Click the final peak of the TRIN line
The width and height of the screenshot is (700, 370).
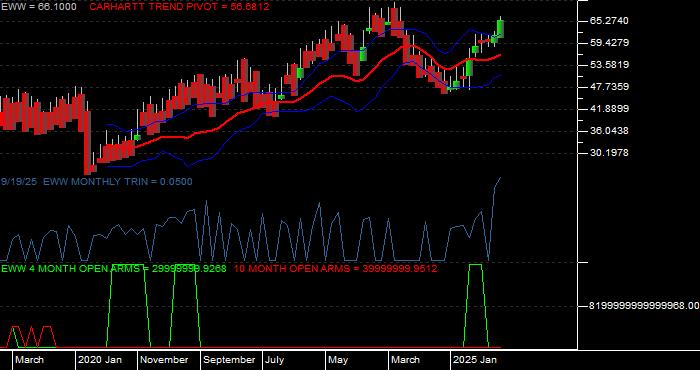500,178
